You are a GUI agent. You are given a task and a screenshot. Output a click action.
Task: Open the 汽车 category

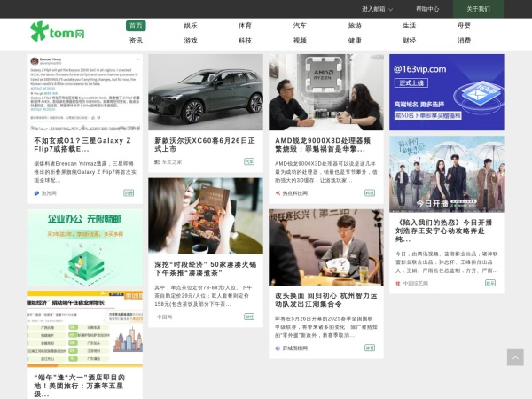pyautogui.click(x=300, y=26)
